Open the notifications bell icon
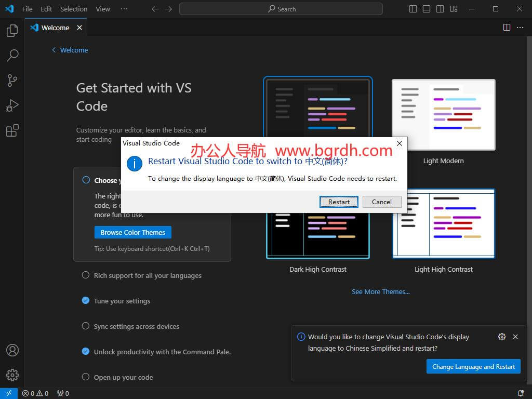The height and width of the screenshot is (399, 532). 521,393
